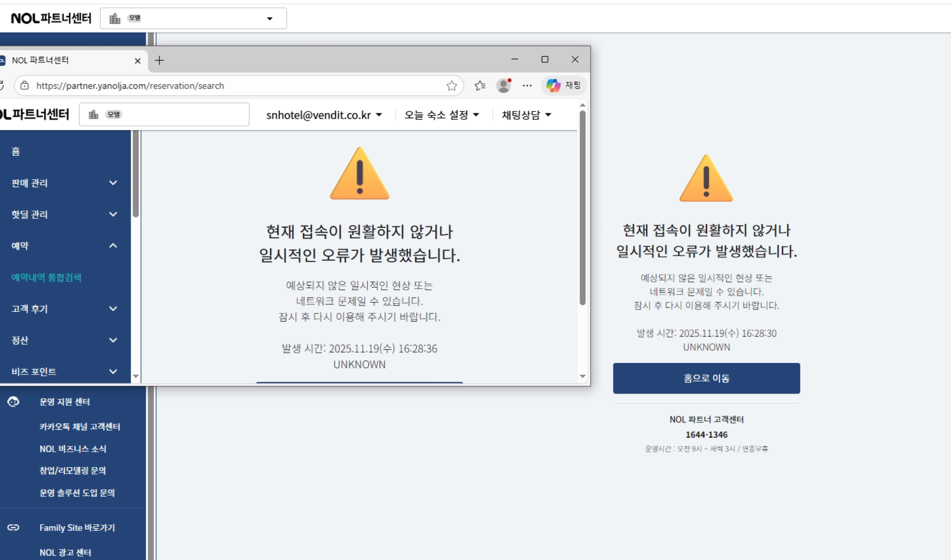Collapse the 예약 sidebar section

click(x=113, y=246)
